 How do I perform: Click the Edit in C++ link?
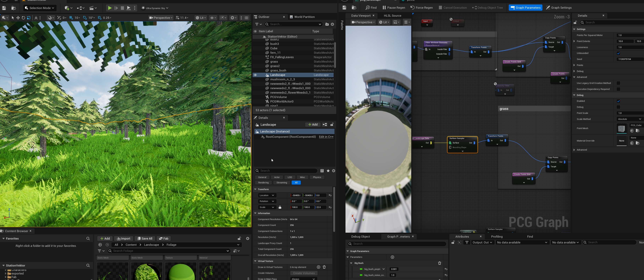(326, 137)
